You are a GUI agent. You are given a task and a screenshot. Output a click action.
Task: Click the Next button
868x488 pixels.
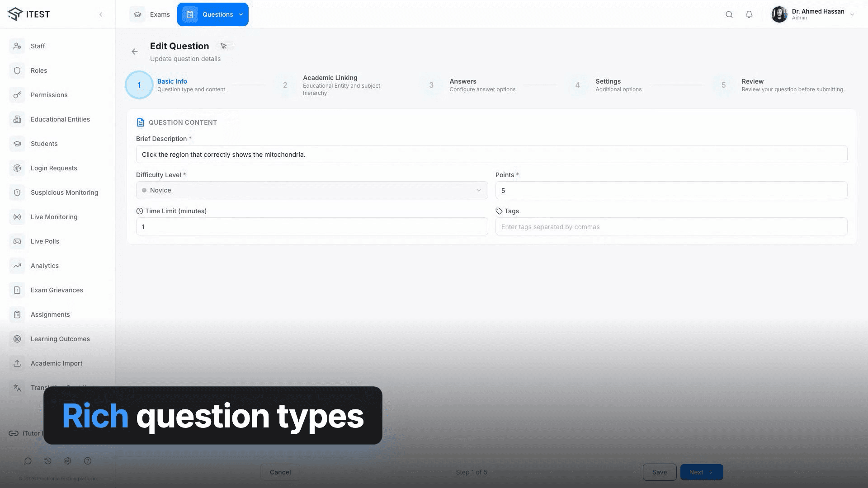click(702, 472)
